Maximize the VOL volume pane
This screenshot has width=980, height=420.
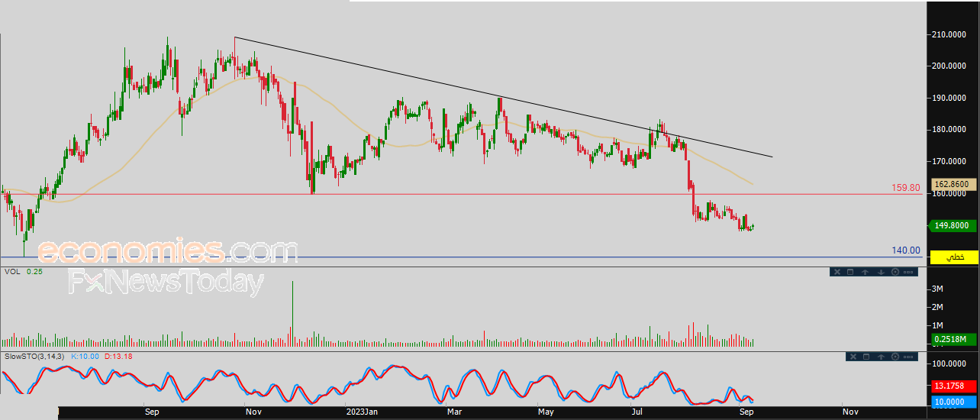coord(850,272)
